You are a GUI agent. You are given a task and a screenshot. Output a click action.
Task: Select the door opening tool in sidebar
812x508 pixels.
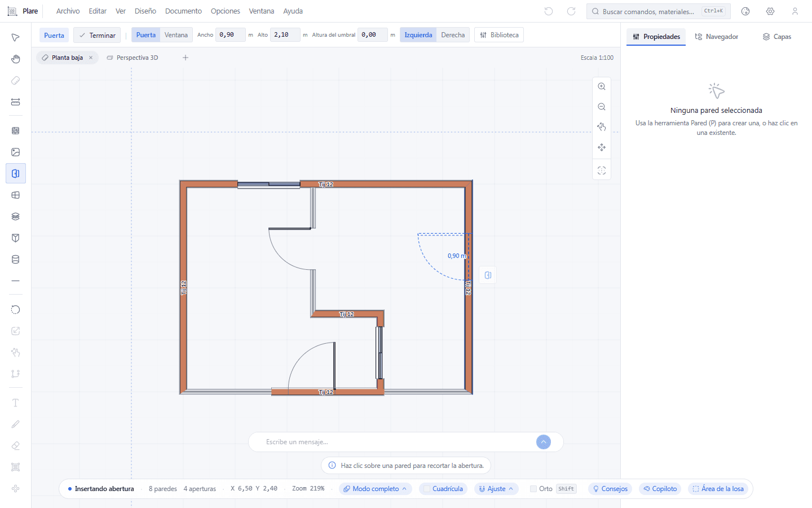coord(16,173)
